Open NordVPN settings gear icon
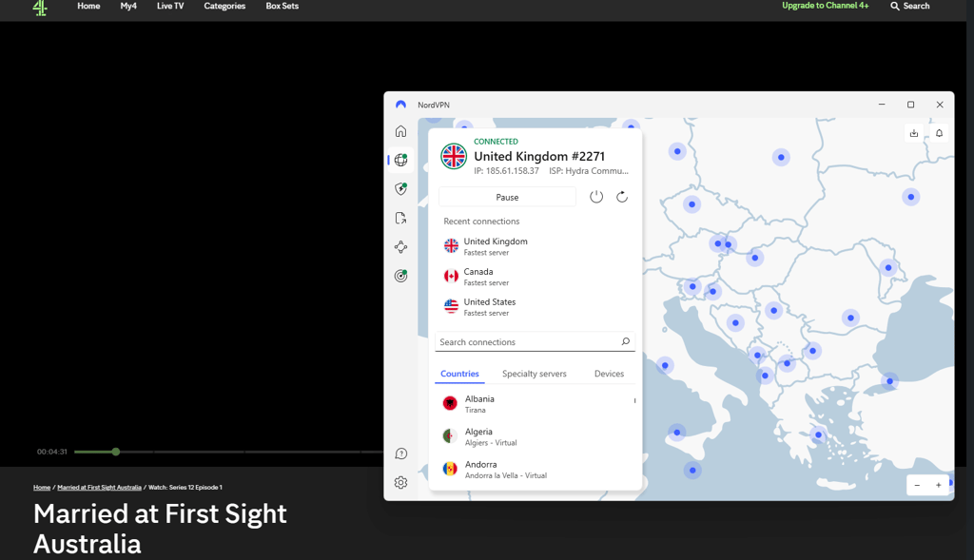 tap(400, 482)
